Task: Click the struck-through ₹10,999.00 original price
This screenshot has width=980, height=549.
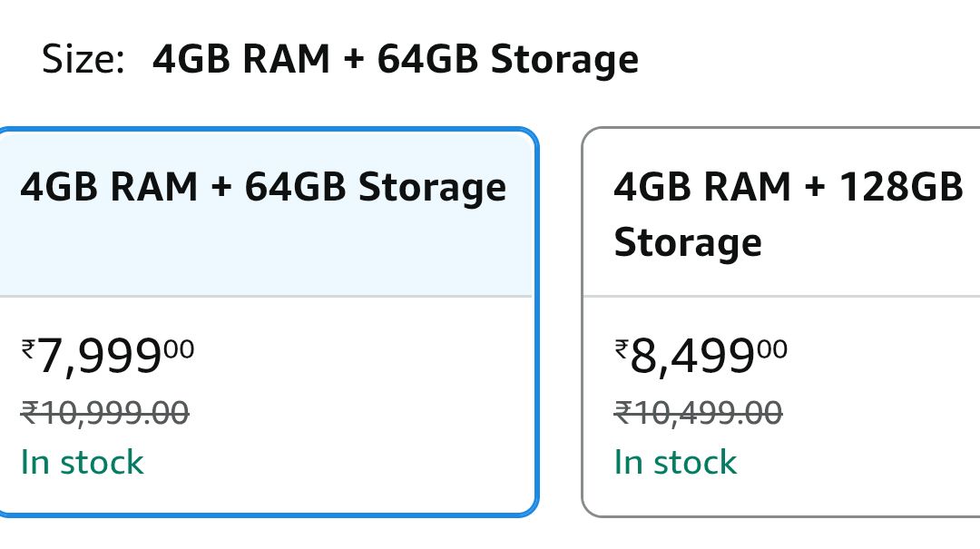Action: (104, 413)
